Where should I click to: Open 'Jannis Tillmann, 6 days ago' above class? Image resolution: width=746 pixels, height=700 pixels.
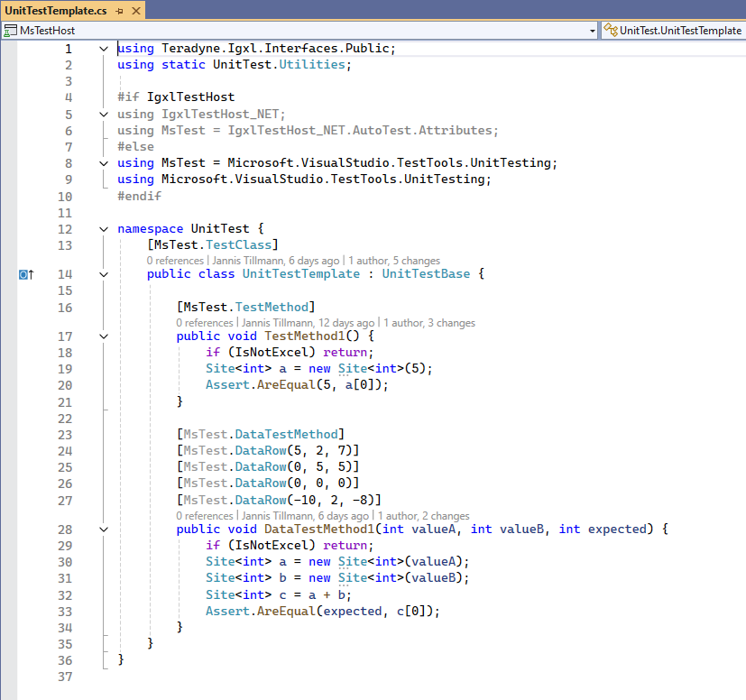click(276, 261)
